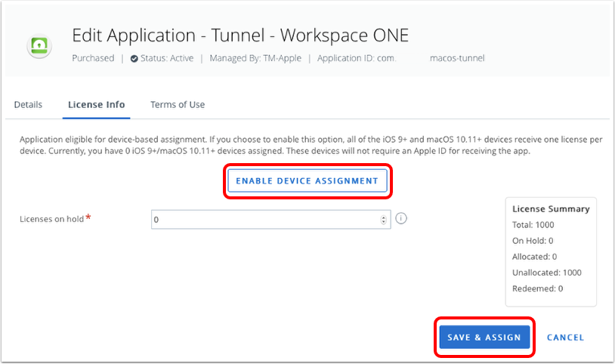Click the Edit Application page title

point(240,35)
